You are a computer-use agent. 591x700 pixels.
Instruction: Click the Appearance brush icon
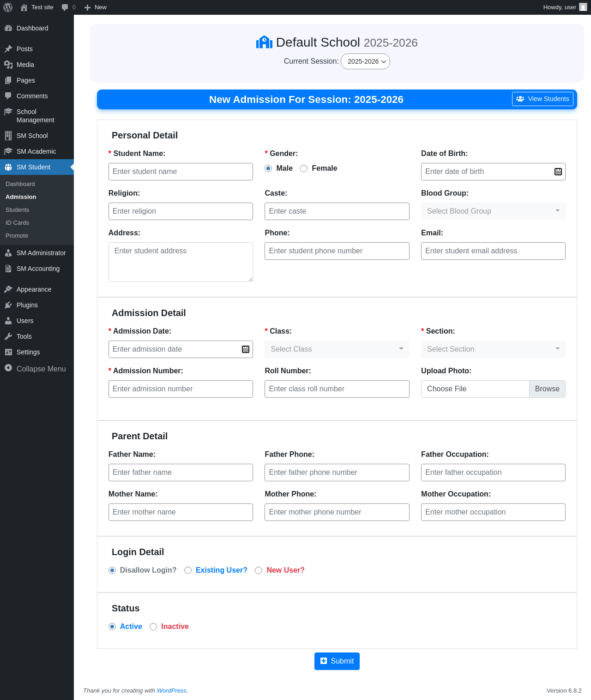8,289
